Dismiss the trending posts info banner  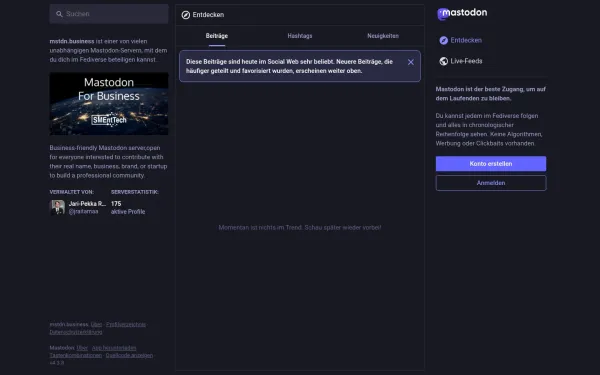point(411,62)
